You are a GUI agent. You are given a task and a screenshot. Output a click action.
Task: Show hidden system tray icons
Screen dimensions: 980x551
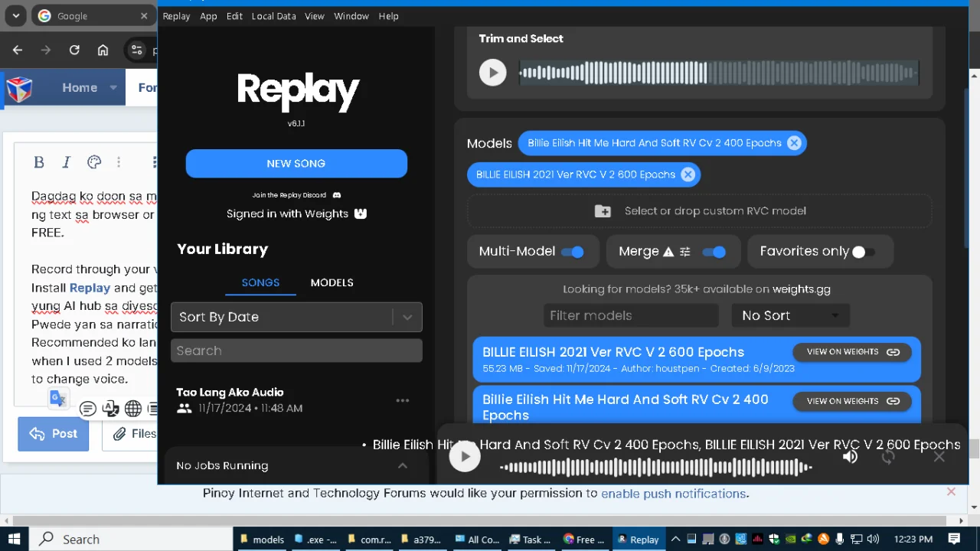676,540
